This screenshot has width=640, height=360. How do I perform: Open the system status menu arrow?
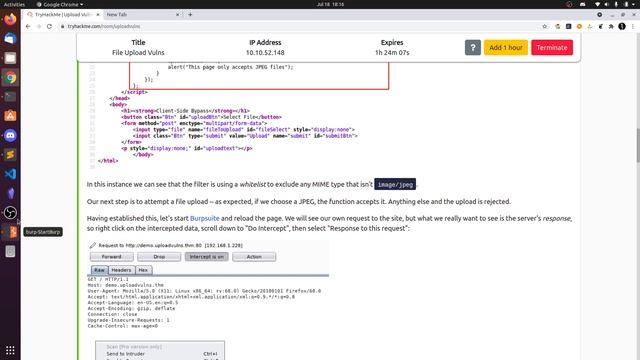click(x=634, y=4)
